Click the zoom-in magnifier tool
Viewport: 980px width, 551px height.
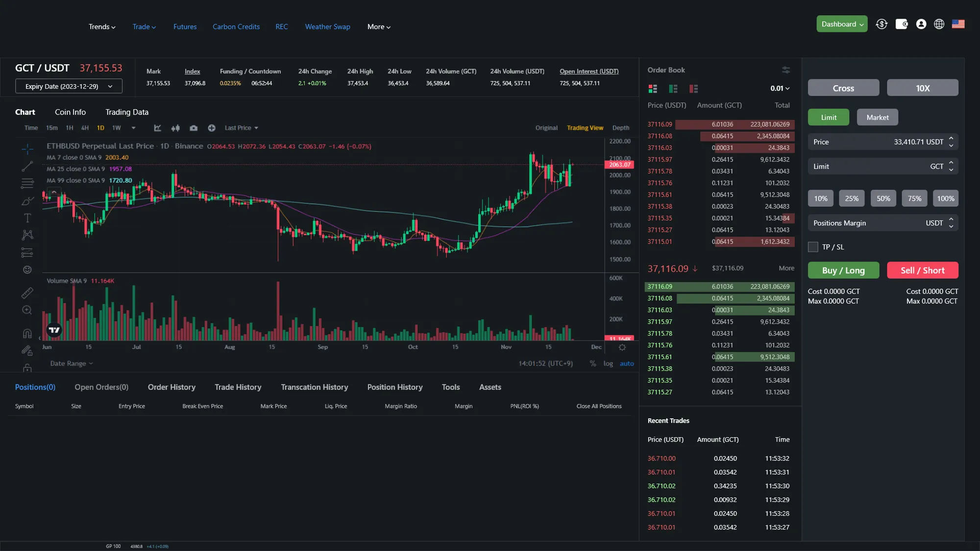pyautogui.click(x=27, y=310)
